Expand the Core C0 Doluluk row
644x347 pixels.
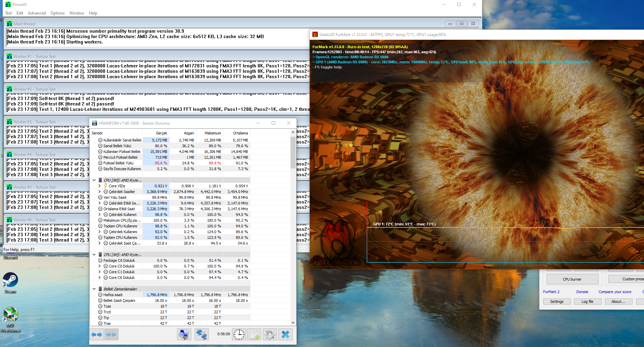[x=100, y=266]
